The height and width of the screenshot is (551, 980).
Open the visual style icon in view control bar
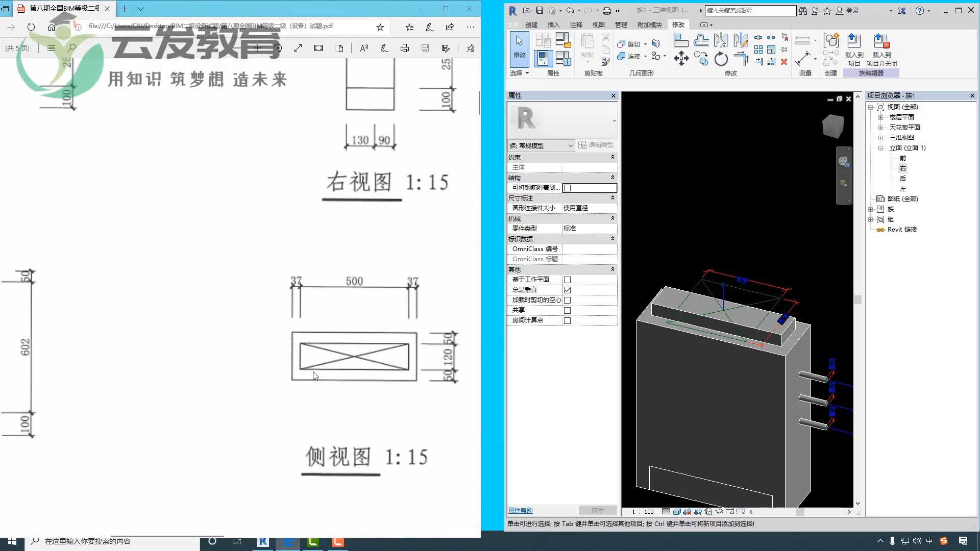(677, 512)
